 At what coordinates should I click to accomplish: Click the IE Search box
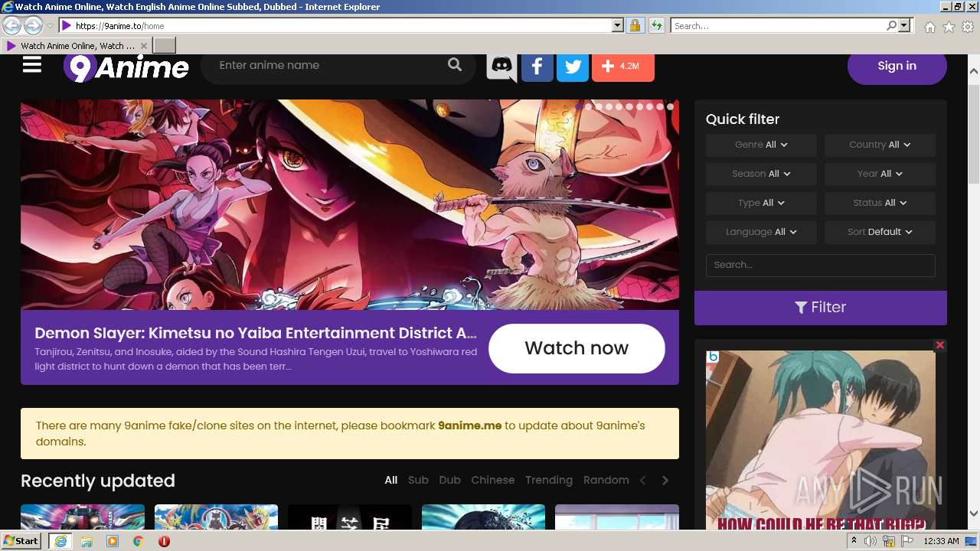777,25
